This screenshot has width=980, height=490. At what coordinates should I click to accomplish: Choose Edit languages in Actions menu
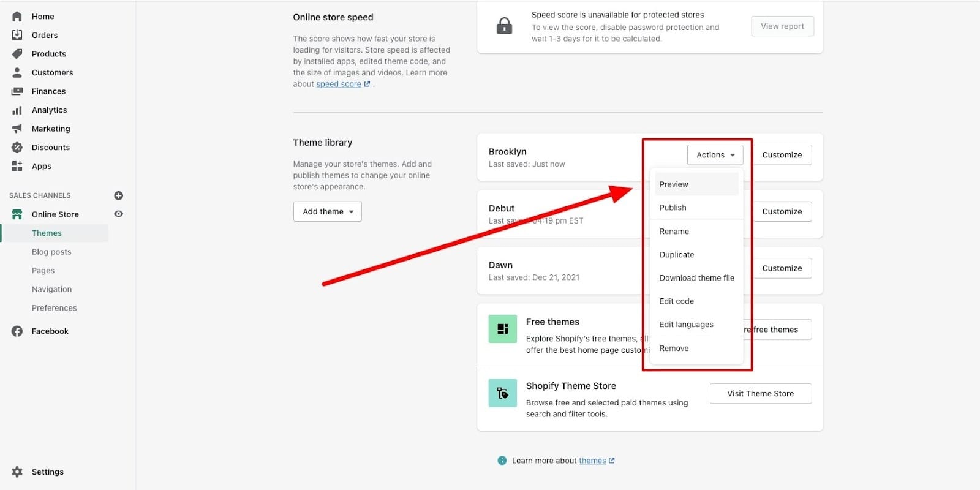coord(696,325)
